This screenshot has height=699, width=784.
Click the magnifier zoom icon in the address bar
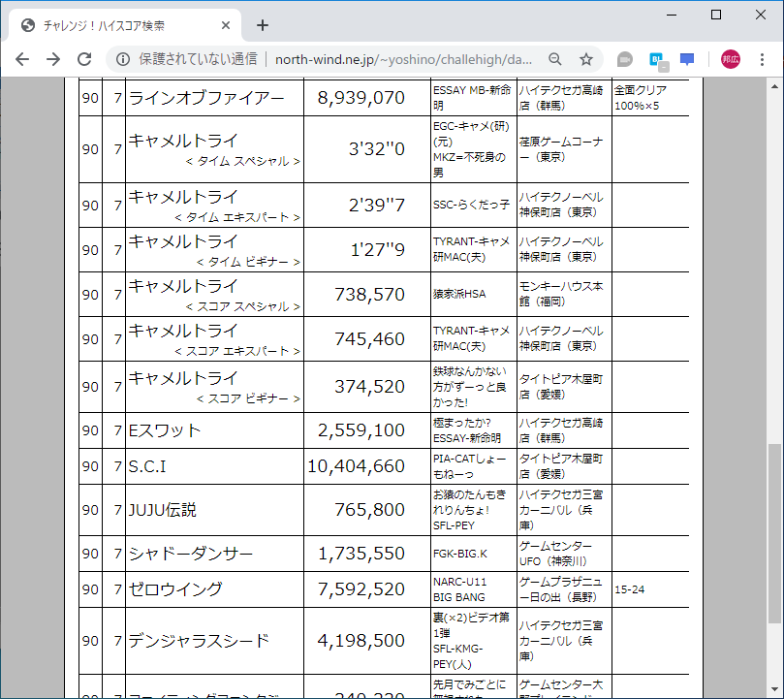[x=554, y=58]
